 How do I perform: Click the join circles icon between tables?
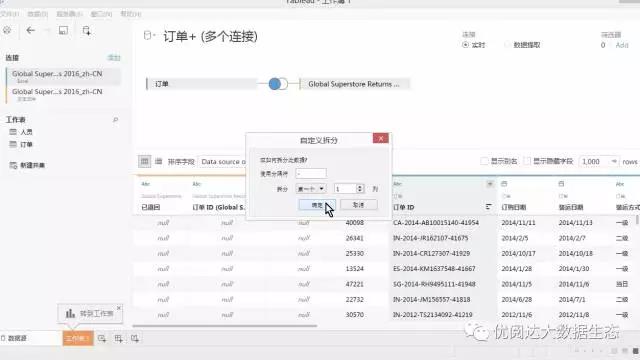278,84
